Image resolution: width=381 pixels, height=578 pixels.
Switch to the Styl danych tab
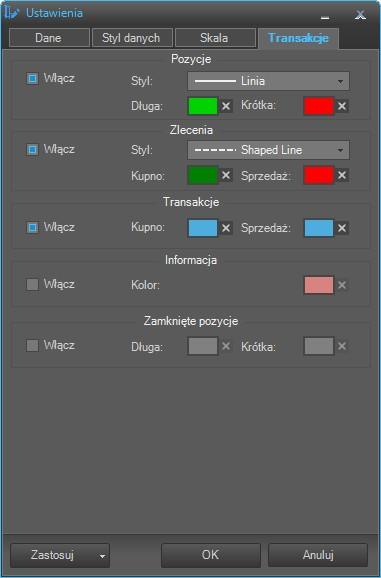click(x=131, y=38)
